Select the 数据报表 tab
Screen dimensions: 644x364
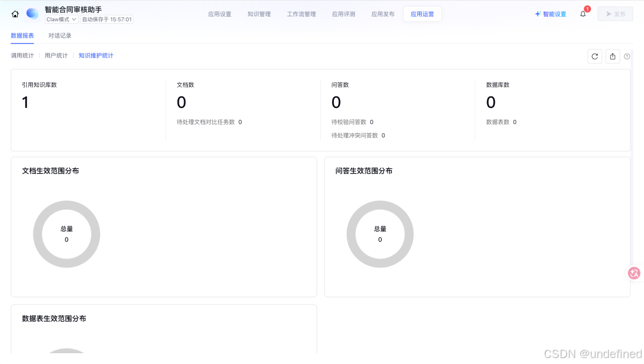pyautogui.click(x=22, y=36)
